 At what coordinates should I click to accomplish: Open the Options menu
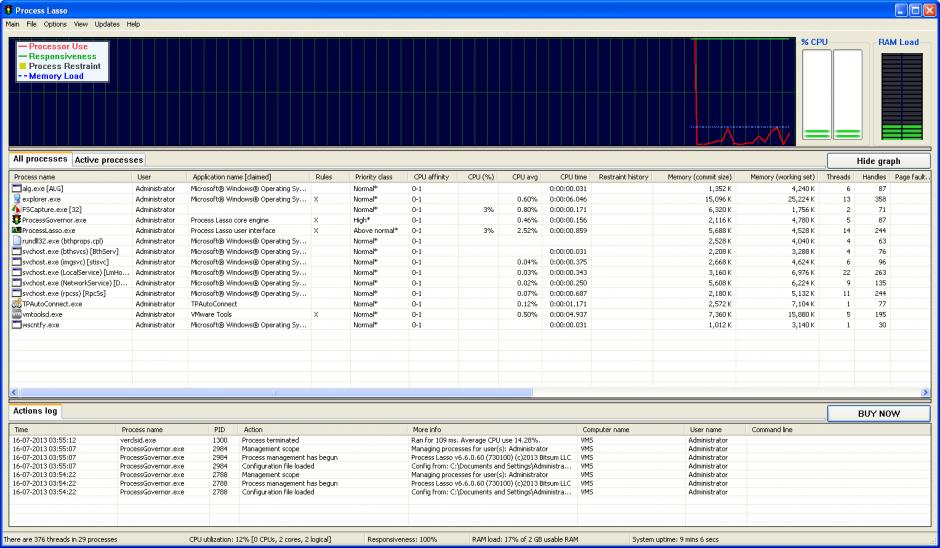(55, 24)
